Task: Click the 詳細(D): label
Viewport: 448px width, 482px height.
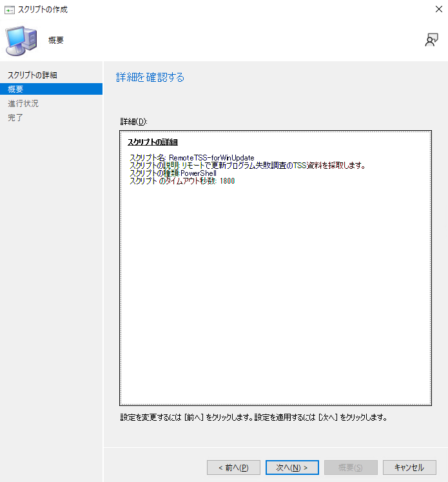Action: [133, 122]
